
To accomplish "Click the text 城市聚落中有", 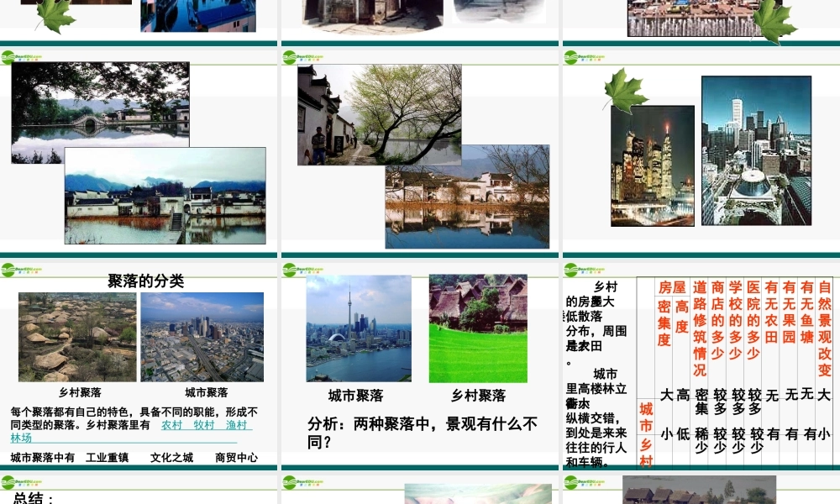I will [x=42, y=458].
